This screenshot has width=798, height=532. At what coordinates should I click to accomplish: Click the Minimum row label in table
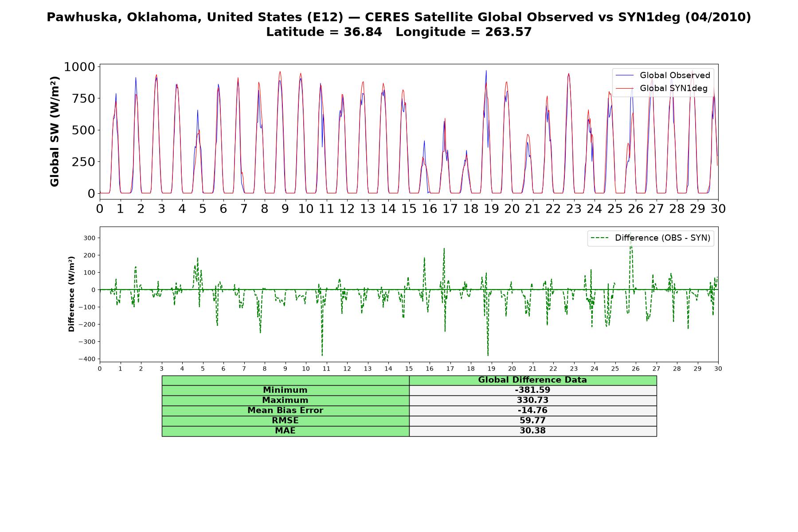coord(286,390)
